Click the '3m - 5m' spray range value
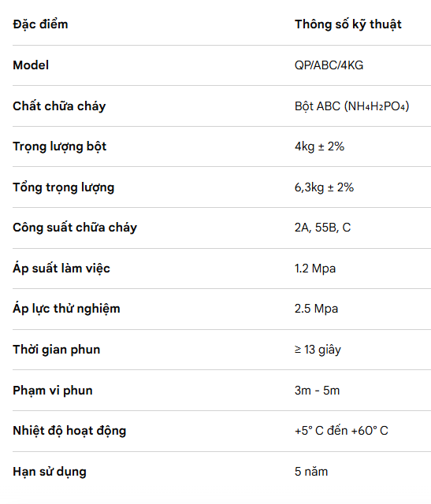The image size is (431, 504). coord(317,391)
